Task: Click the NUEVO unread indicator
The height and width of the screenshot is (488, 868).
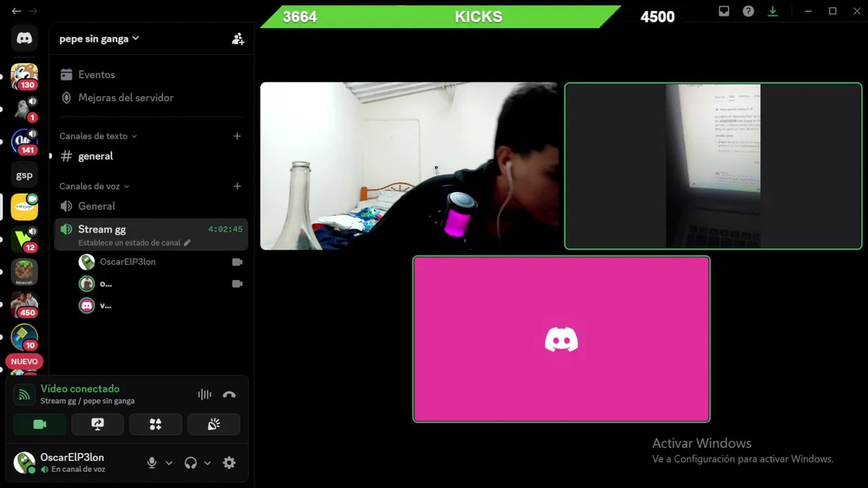Action: tap(24, 361)
